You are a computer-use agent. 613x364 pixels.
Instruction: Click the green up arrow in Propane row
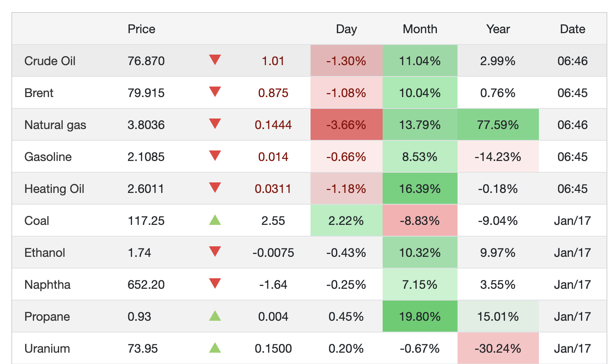215,315
